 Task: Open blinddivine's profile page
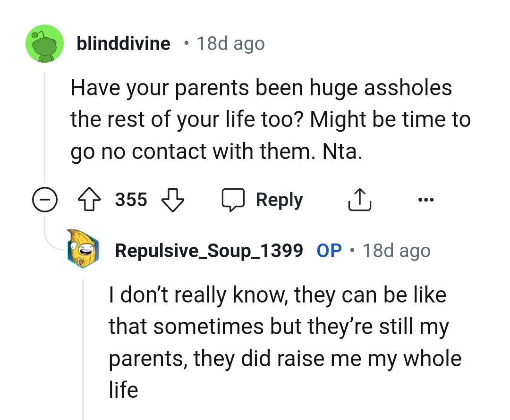[124, 43]
